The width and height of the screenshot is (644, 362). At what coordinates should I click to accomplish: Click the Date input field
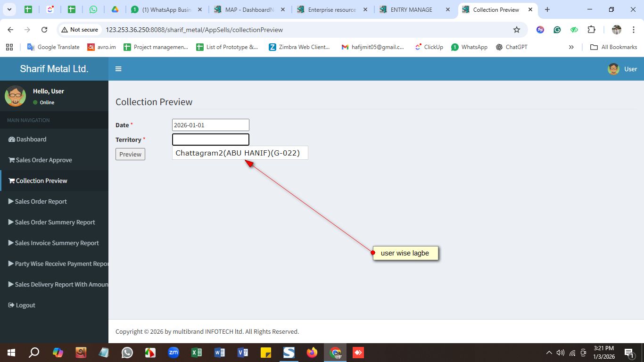[x=211, y=125]
